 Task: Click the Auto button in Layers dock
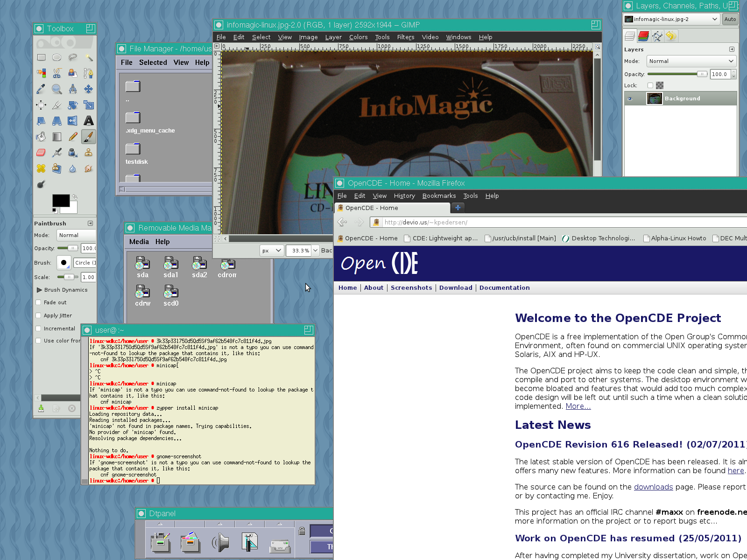(x=730, y=19)
